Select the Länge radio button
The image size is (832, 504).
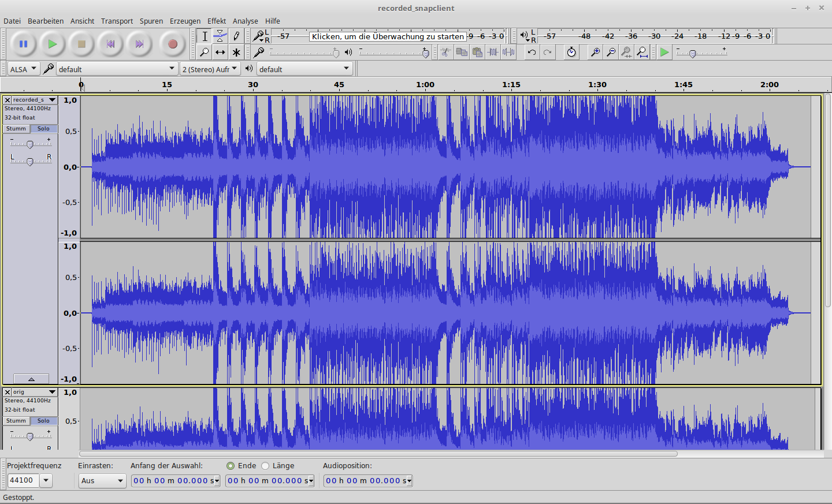click(x=265, y=465)
